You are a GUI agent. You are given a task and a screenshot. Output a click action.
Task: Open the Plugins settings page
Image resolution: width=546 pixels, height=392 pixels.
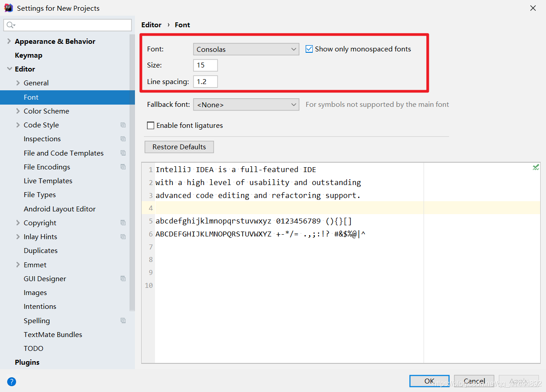click(27, 362)
